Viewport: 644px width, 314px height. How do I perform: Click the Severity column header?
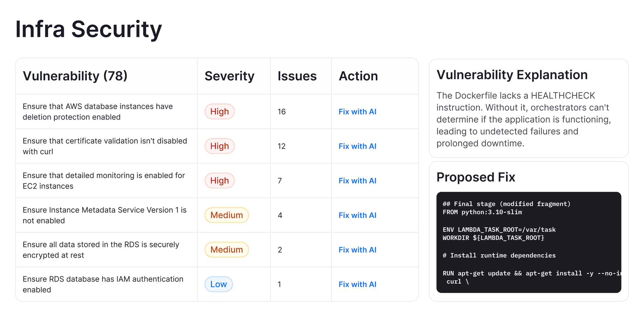tap(230, 76)
